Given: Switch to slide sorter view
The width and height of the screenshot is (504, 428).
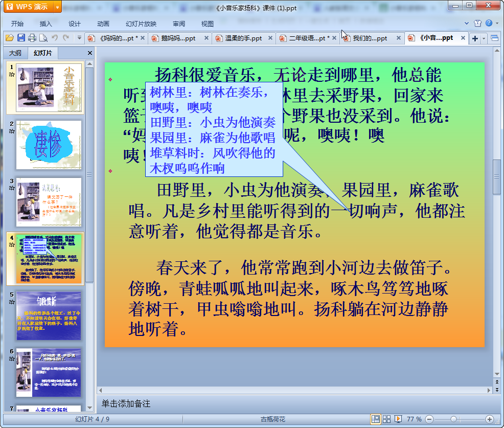Looking at the screenshot, I should point(386,419).
